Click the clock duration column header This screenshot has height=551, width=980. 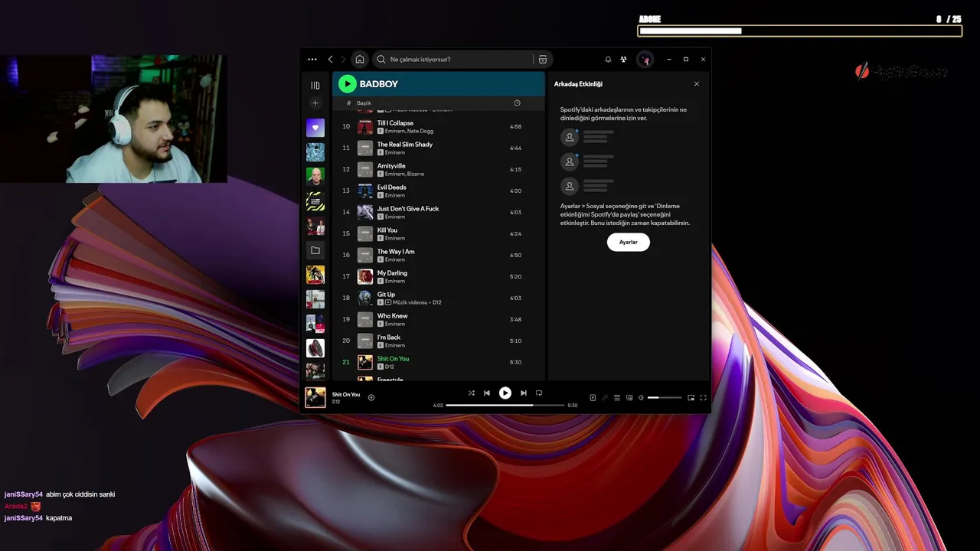click(x=517, y=103)
